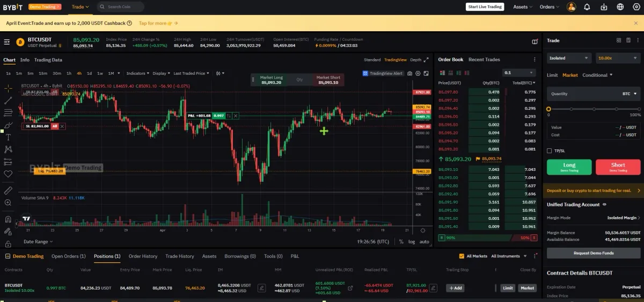
Task: Switch to the Limit order tab
Action: [x=552, y=75]
